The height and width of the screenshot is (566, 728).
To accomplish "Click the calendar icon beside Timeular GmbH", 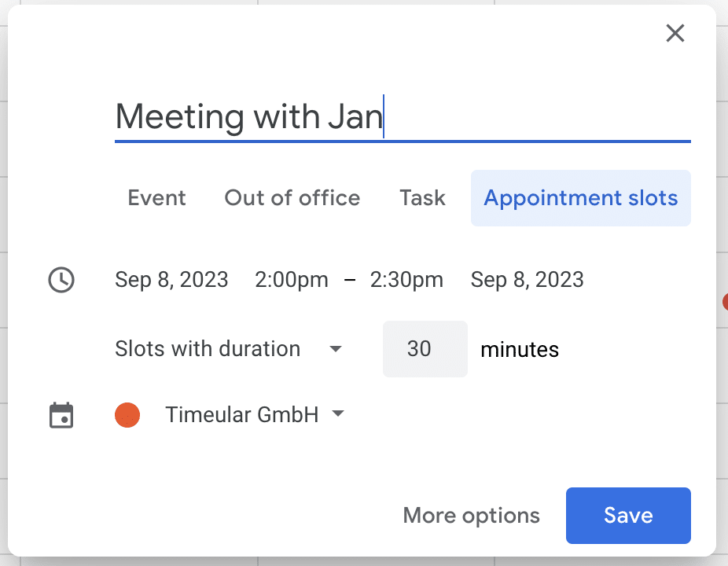I will tap(61, 415).
